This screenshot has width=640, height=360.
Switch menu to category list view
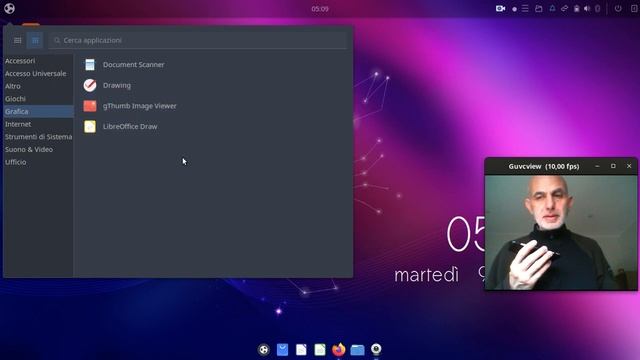pos(18,40)
